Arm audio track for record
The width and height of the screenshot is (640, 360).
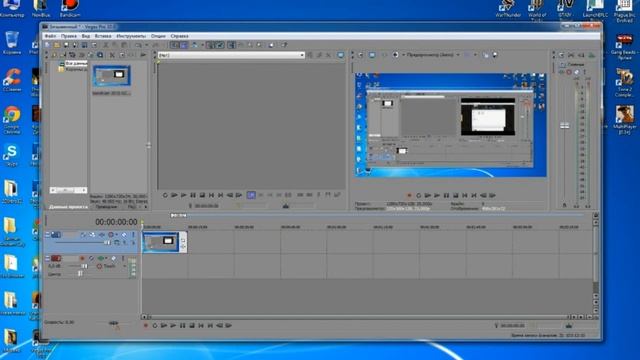pos(82,258)
